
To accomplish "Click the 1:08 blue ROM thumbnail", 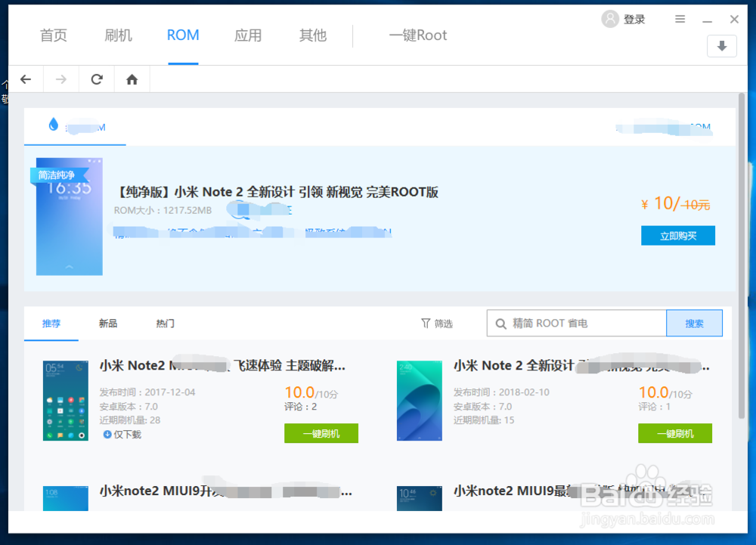I will pos(66,498).
